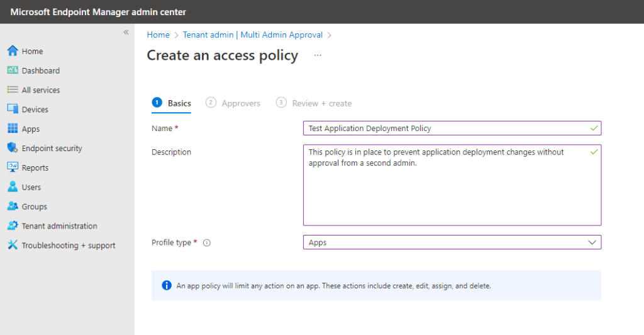This screenshot has height=335, width=644.
Task: Open the Apps grid icon
Action: tap(12, 129)
